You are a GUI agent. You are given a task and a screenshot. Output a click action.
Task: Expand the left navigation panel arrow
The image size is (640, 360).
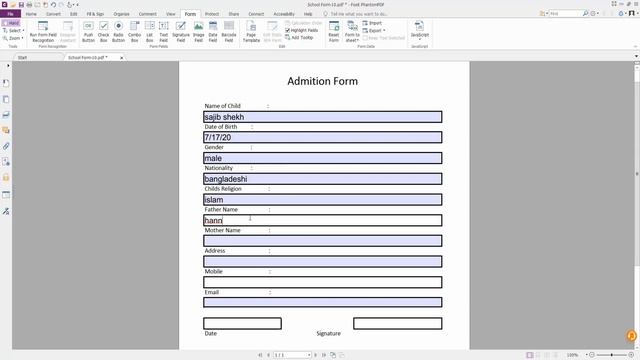point(8,65)
